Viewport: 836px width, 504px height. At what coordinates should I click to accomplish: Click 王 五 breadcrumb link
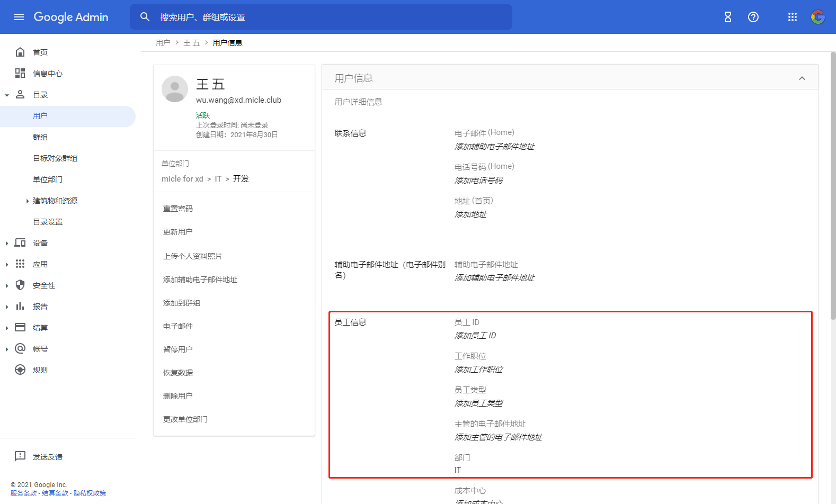(192, 43)
